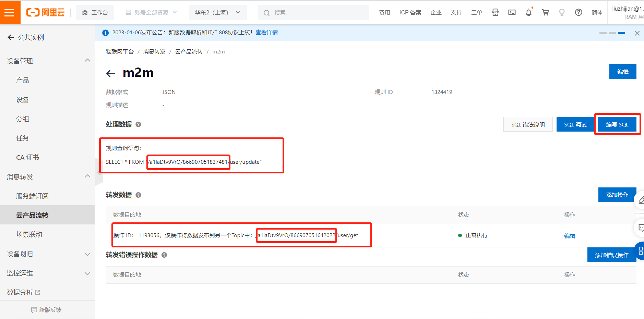Go to 云产品流转 breadcrumb
644x319 pixels.
(189, 52)
